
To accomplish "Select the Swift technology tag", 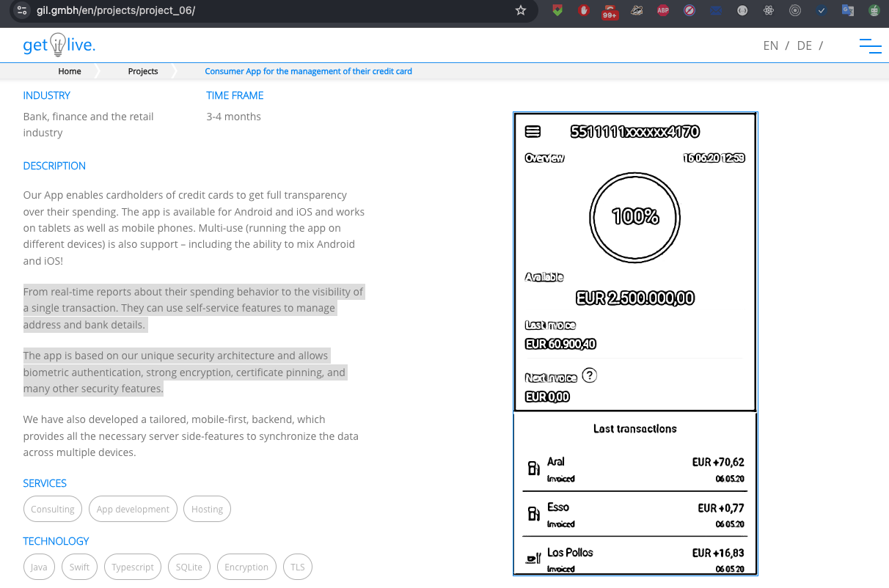I will 79,567.
